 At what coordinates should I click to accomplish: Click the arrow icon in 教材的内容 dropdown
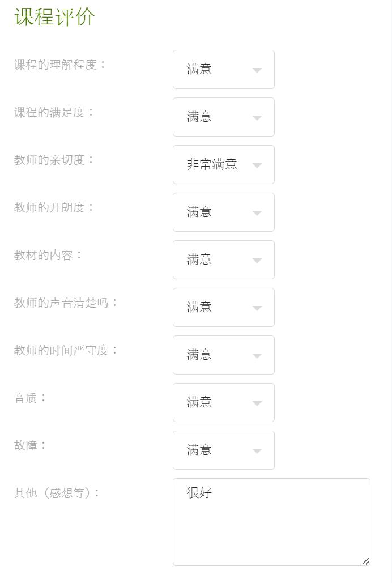257,261
